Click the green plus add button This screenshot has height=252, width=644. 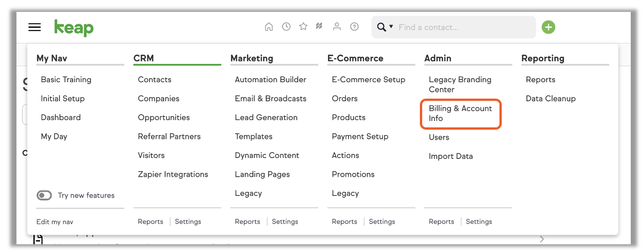pos(548,27)
